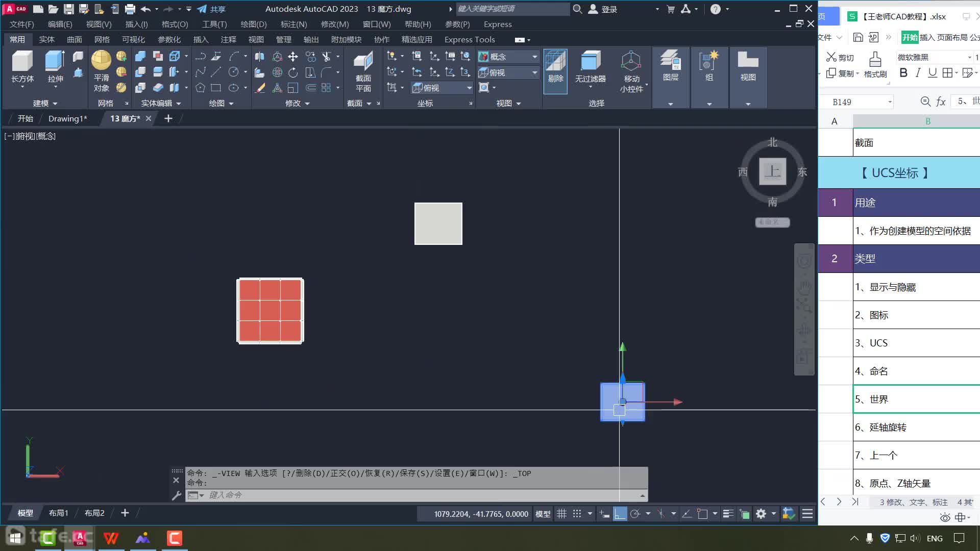Toggle isometric drafting in status bar
Image resolution: width=980 pixels, height=551 pixels.
(x=661, y=514)
